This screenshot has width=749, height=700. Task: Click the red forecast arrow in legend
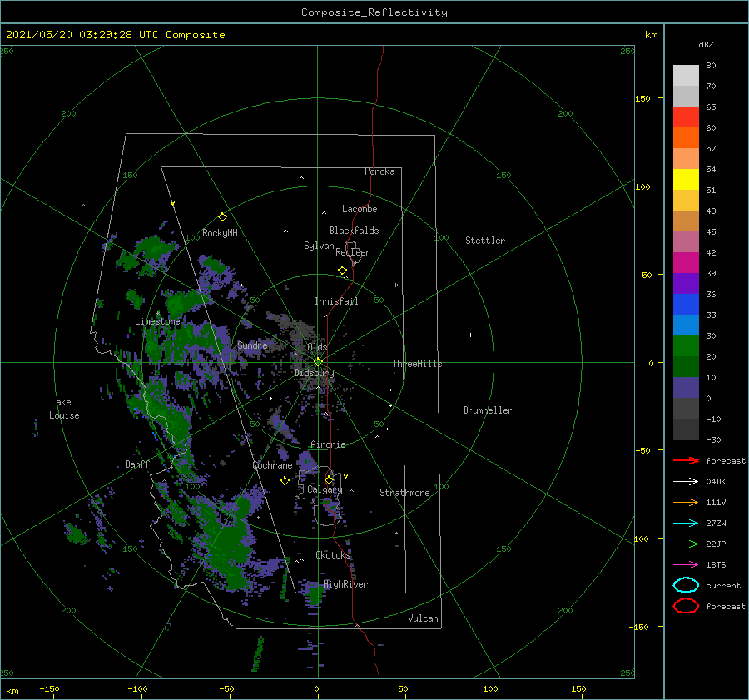(686, 460)
